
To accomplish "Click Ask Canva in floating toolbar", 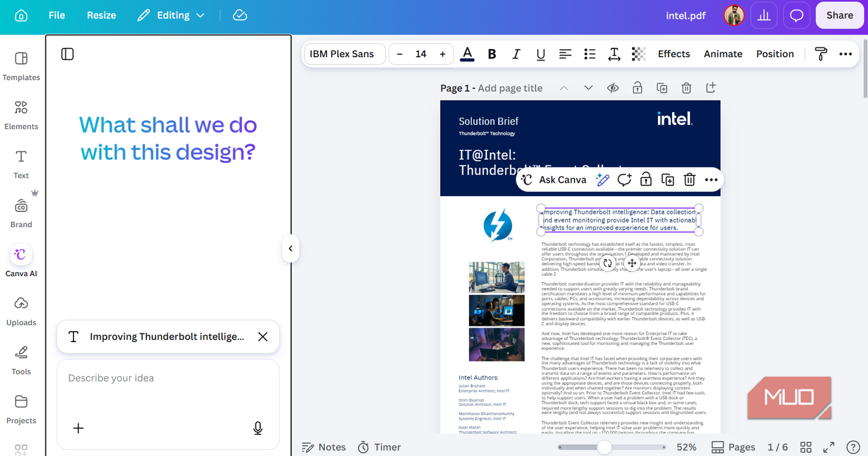I will (x=554, y=180).
